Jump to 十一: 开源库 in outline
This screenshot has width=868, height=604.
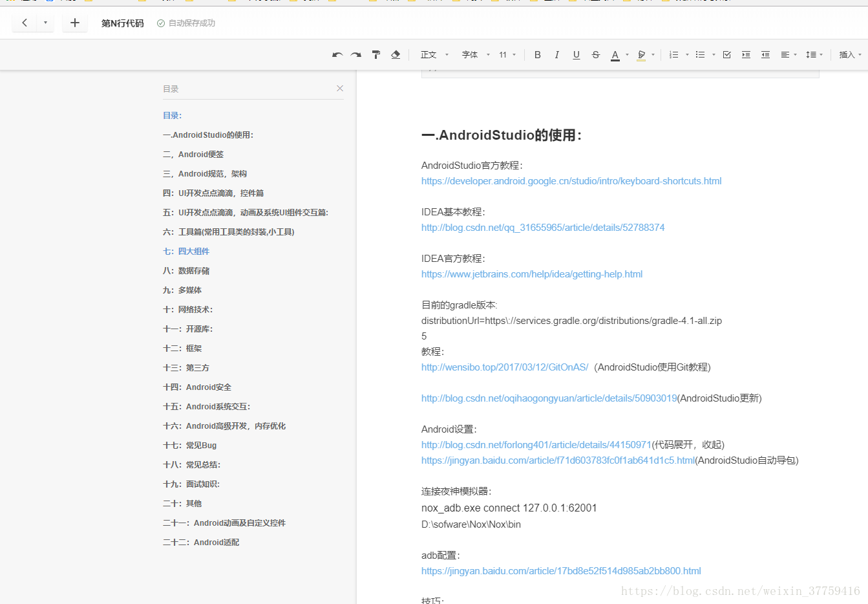tap(188, 329)
